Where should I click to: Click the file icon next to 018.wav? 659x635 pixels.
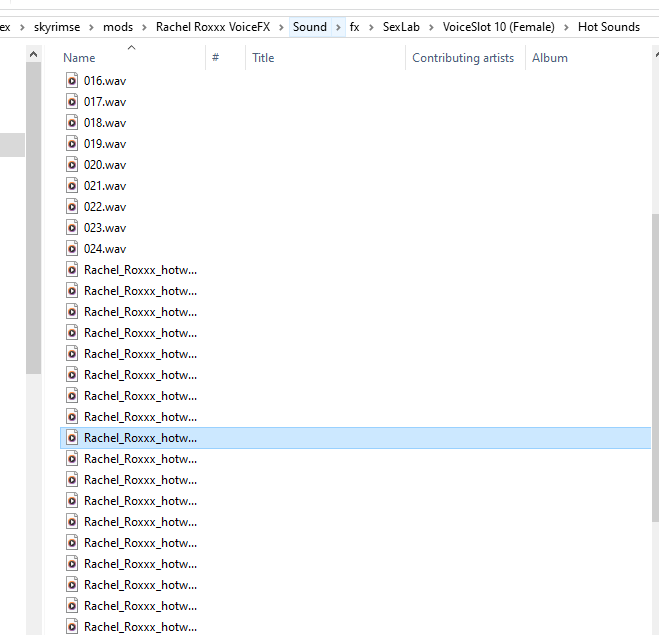pos(72,122)
